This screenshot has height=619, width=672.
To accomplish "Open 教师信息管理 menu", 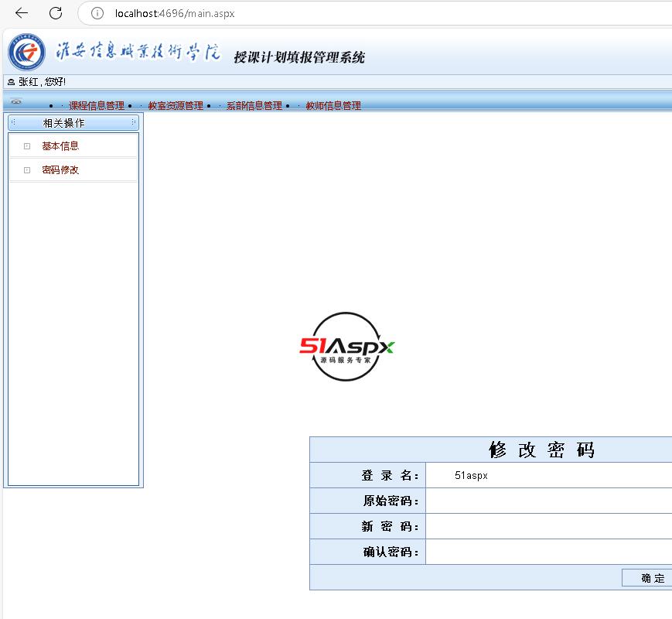I will pos(333,105).
